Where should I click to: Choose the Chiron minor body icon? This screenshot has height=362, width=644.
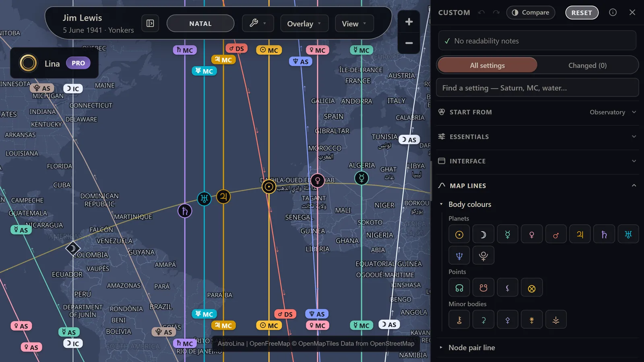459,320
